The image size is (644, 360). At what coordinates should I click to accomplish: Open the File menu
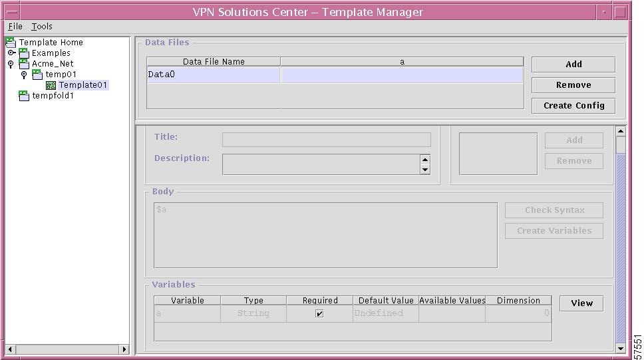[x=15, y=27]
